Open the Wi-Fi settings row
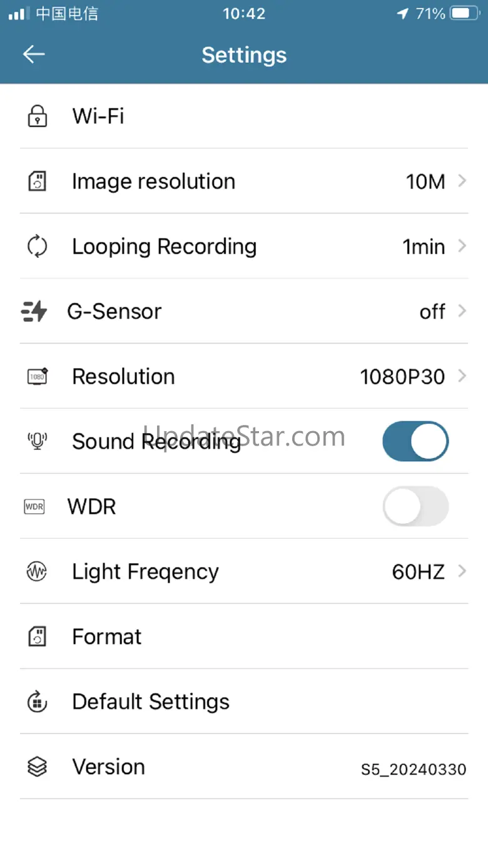Image resolution: width=488 pixels, height=868 pixels. [244, 116]
